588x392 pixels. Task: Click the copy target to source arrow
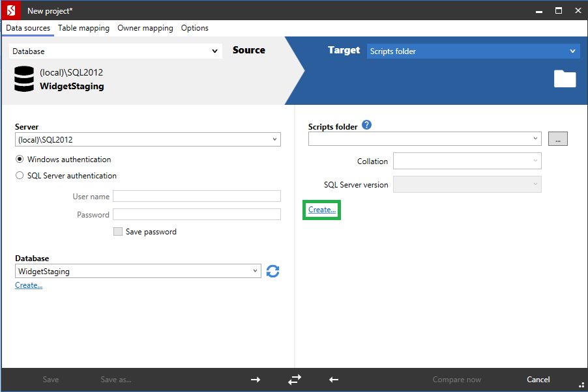333,380
